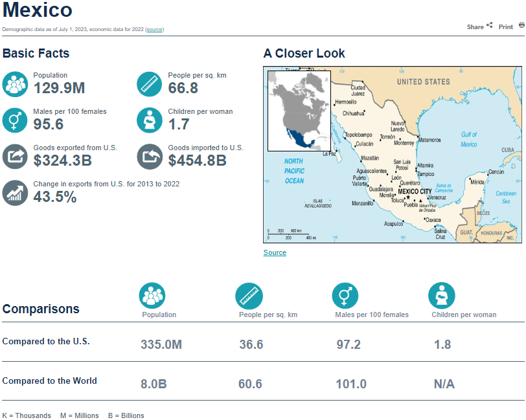Click the 1.8 U.S. children per woman cell
Image resolution: width=526 pixels, height=420 pixels.
(x=442, y=344)
